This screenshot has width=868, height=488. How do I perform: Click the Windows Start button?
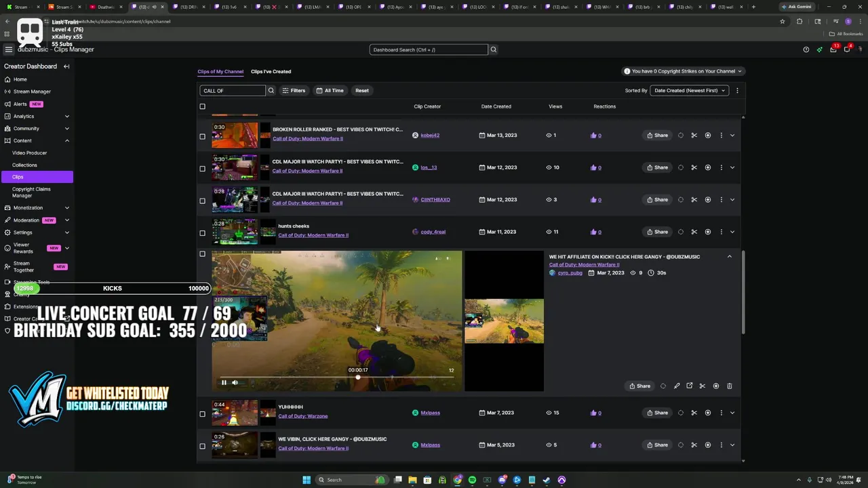307,480
